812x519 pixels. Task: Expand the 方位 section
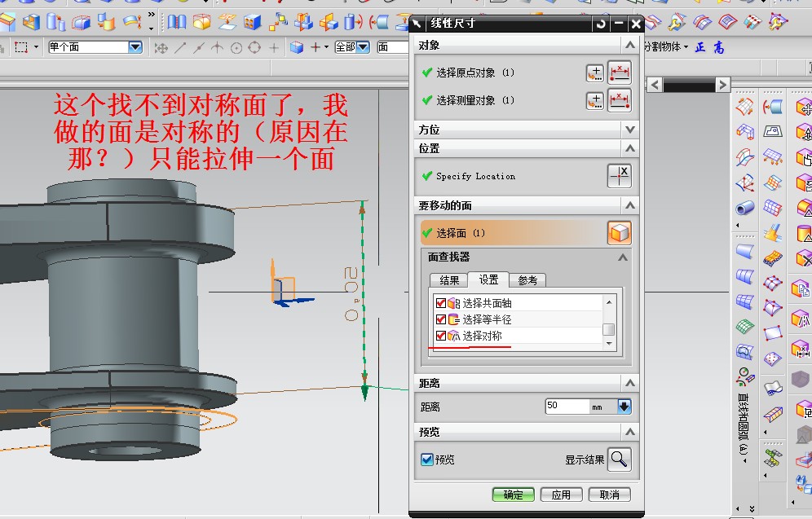tap(629, 130)
